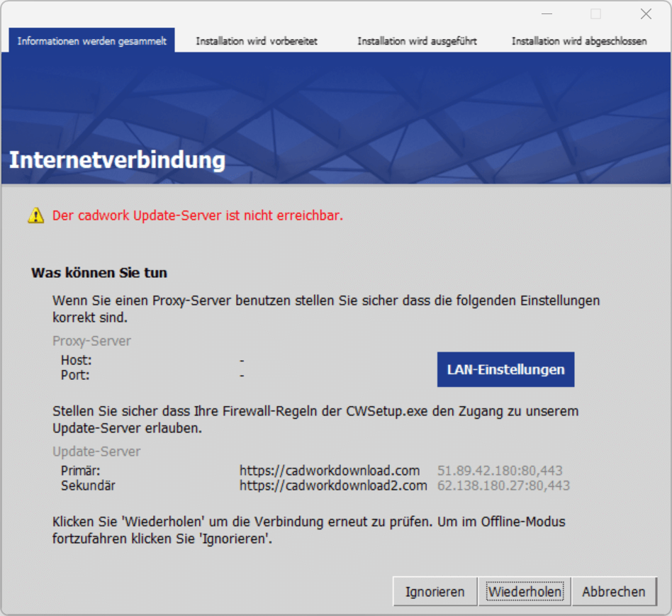Click the yellow warning triangle icon
672x616 pixels.
pos(35,215)
